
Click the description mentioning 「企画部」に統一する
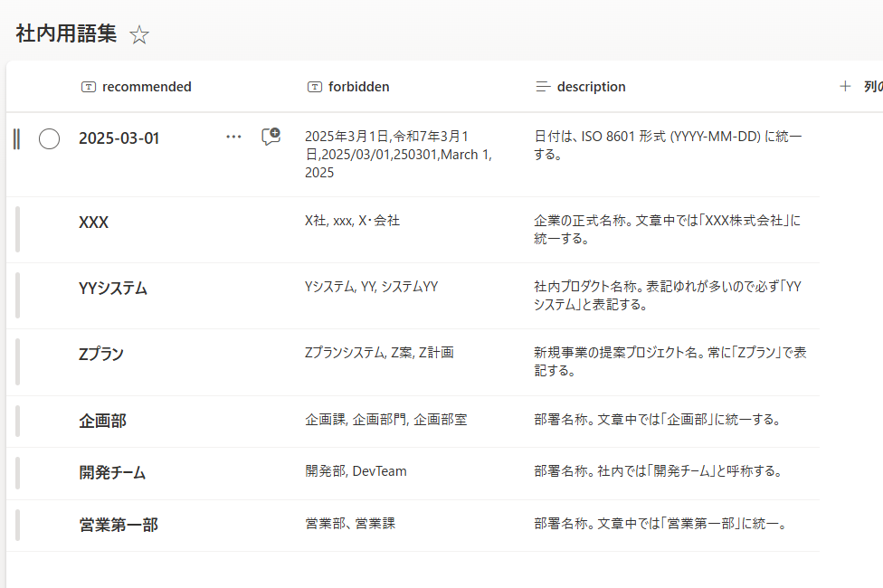[x=657, y=420]
